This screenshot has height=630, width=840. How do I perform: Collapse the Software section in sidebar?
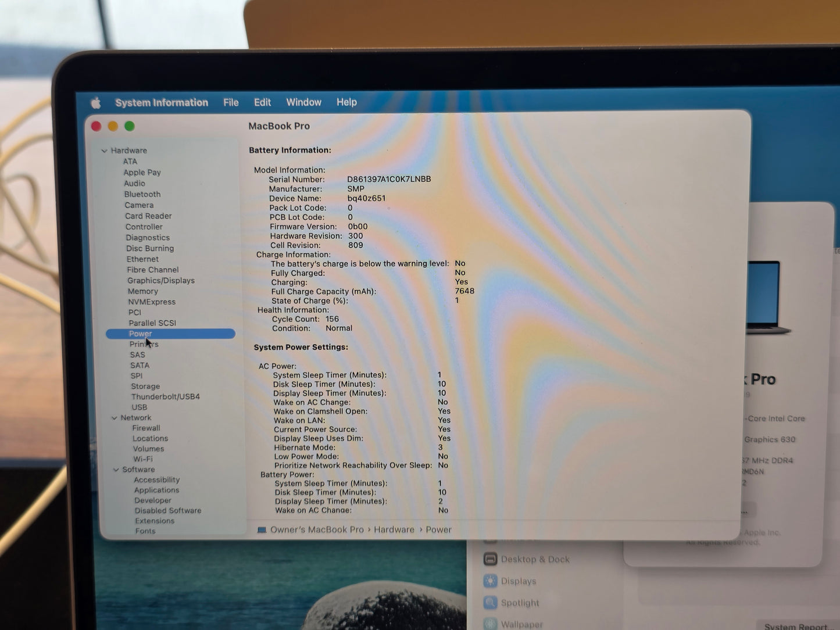pos(116,470)
